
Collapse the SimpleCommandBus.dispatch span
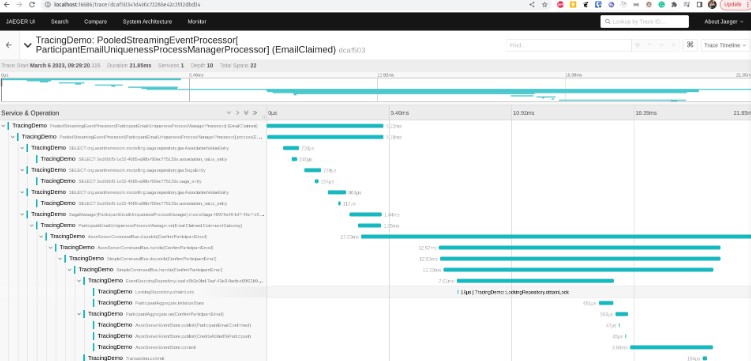click(x=60, y=259)
